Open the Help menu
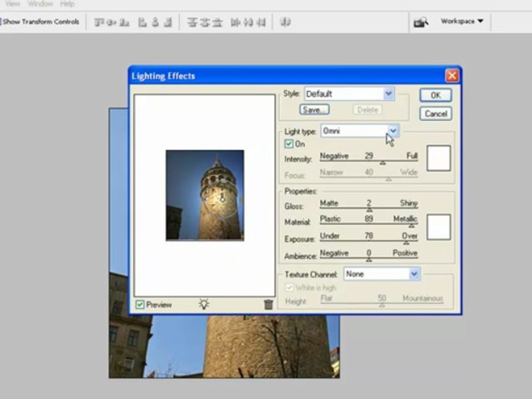 (67, 4)
